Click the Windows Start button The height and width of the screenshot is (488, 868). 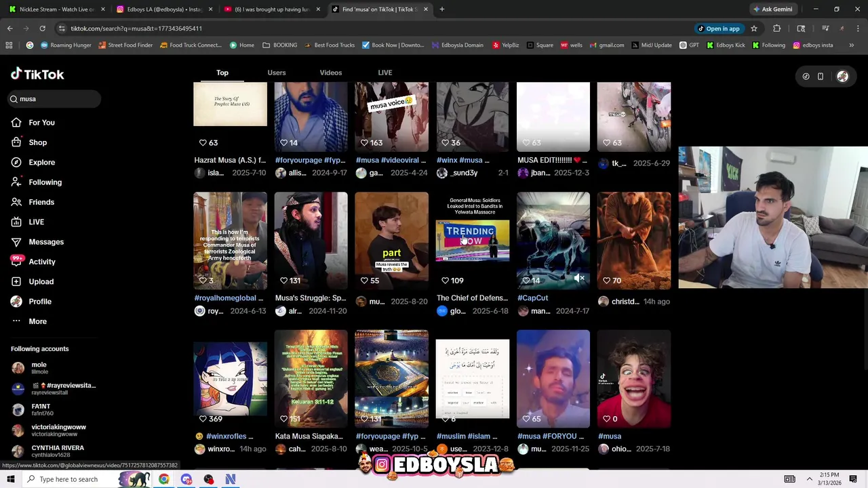click(x=10, y=479)
